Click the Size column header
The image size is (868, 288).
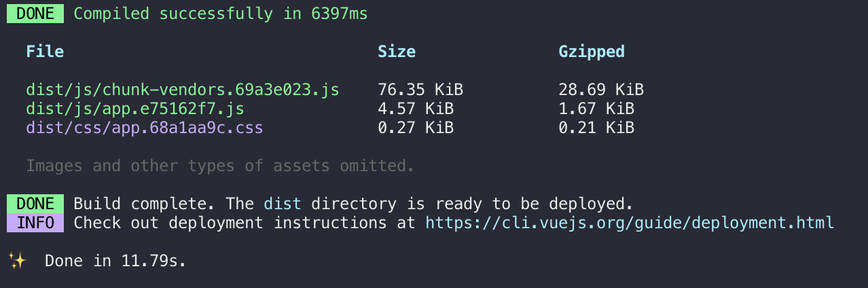[x=397, y=52]
